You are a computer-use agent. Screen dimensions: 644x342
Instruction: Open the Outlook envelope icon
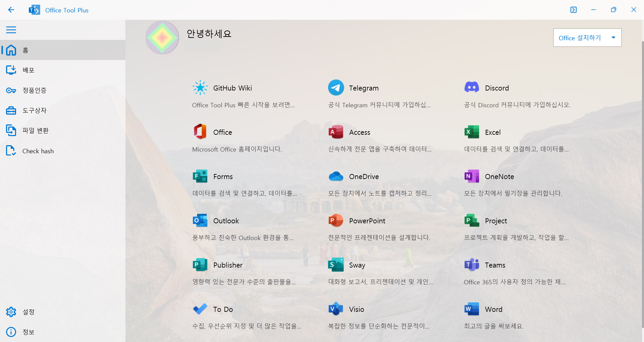200,220
